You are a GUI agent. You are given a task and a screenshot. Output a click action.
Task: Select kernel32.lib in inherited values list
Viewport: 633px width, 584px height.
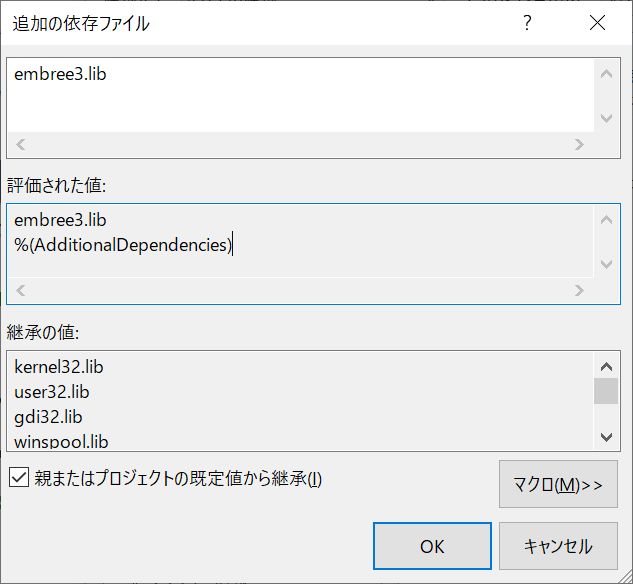pos(59,367)
